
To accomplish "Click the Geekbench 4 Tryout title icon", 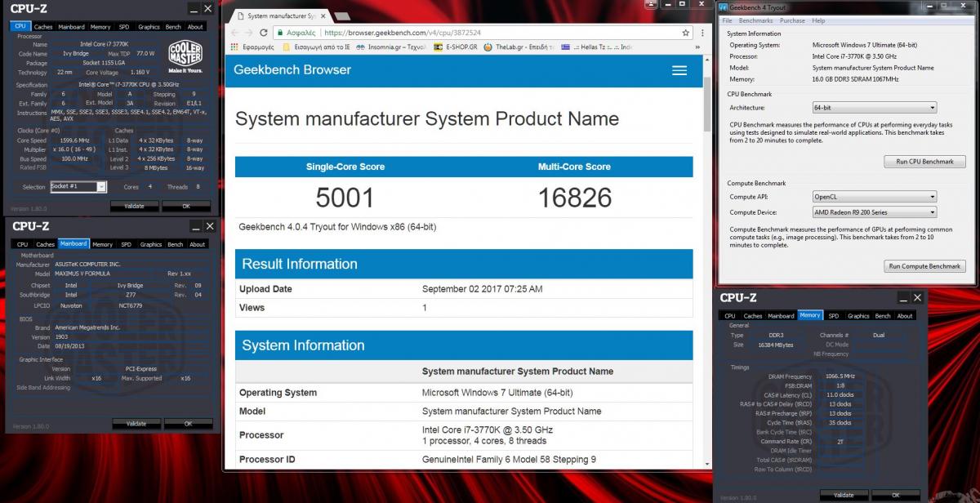I will pos(724,7).
